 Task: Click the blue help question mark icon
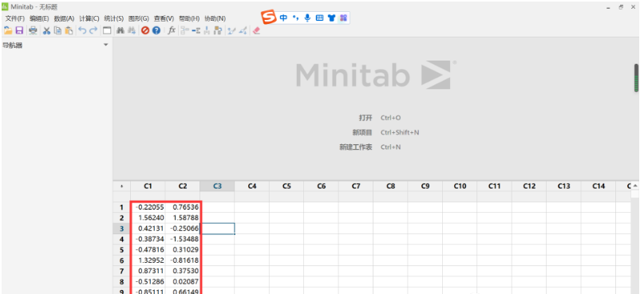(156, 30)
